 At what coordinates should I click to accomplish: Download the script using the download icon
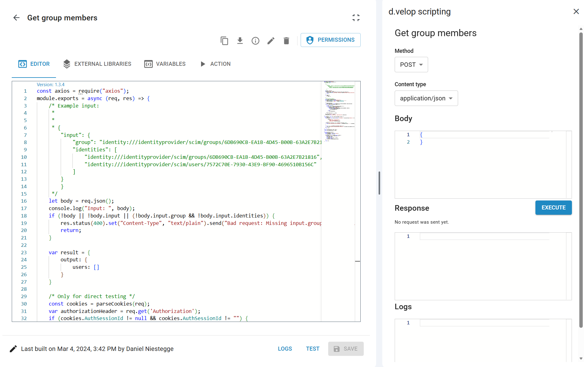[x=240, y=41]
